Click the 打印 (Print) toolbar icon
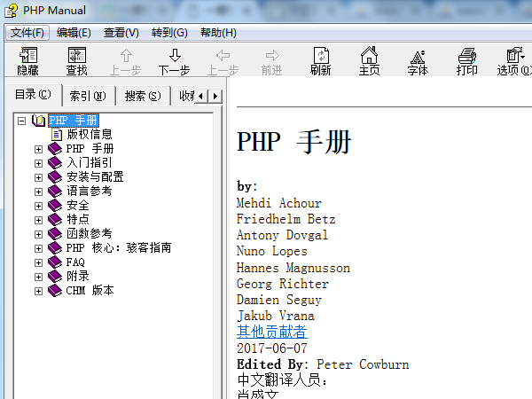The image size is (532, 399). (x=467, y=55)
